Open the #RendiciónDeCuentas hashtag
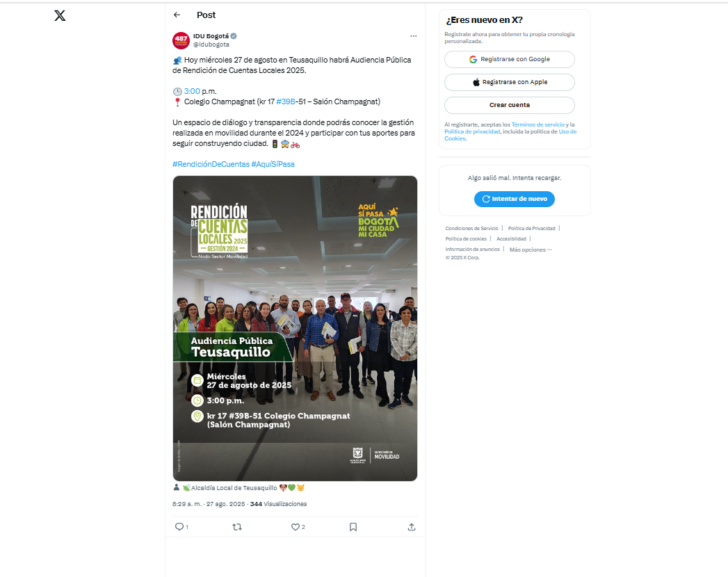Viewport: 728px width, 577px height. 211,164
